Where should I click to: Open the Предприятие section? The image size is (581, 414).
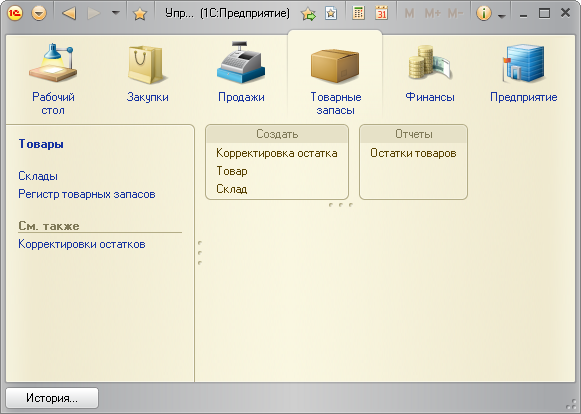click(x=524, y=73)
